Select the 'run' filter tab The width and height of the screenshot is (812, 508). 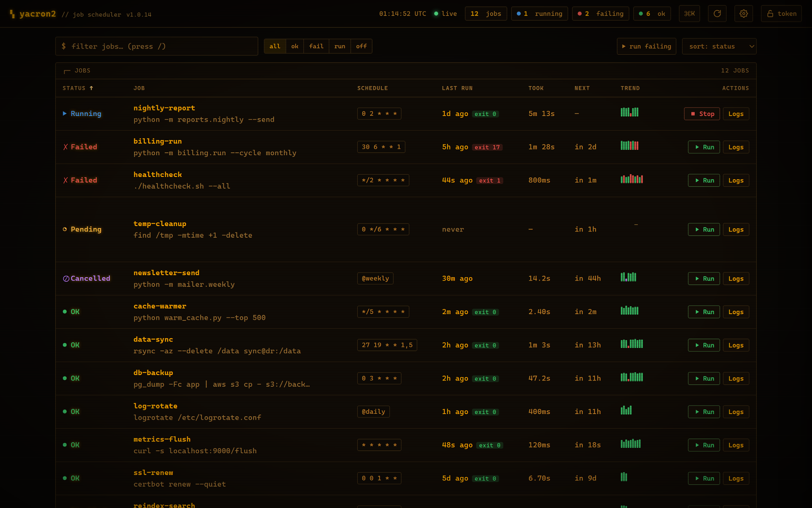tap(339, 46)
